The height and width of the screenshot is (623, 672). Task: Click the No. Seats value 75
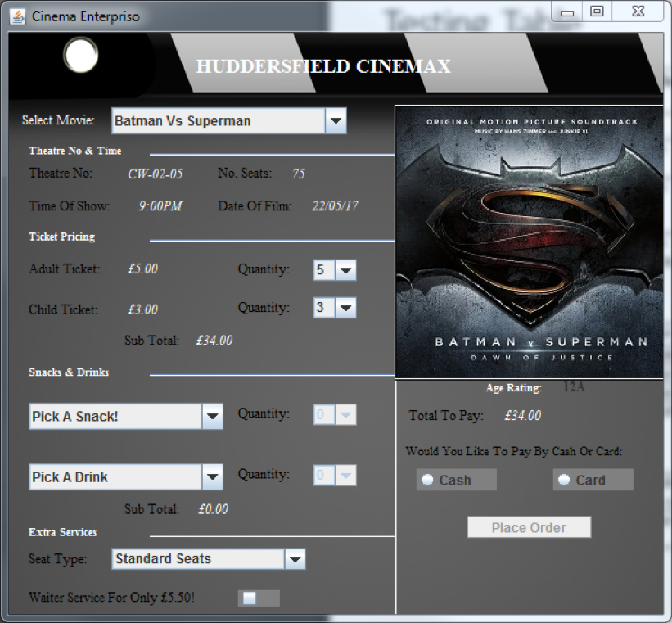click(299, 174)
